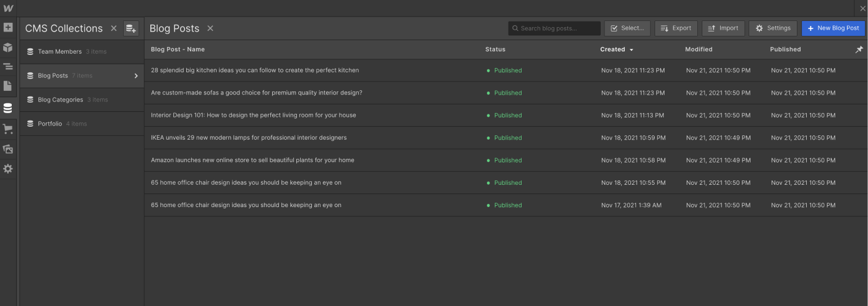The image size is (868, 306).
Task: Open the Blog Categories collection
Action: point(60,100)
